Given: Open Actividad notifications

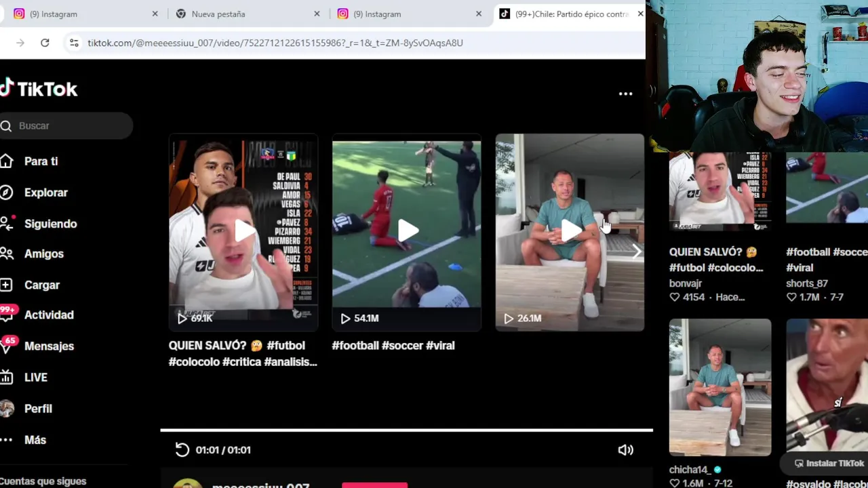Looking at the screenshot, I should 49,314.
